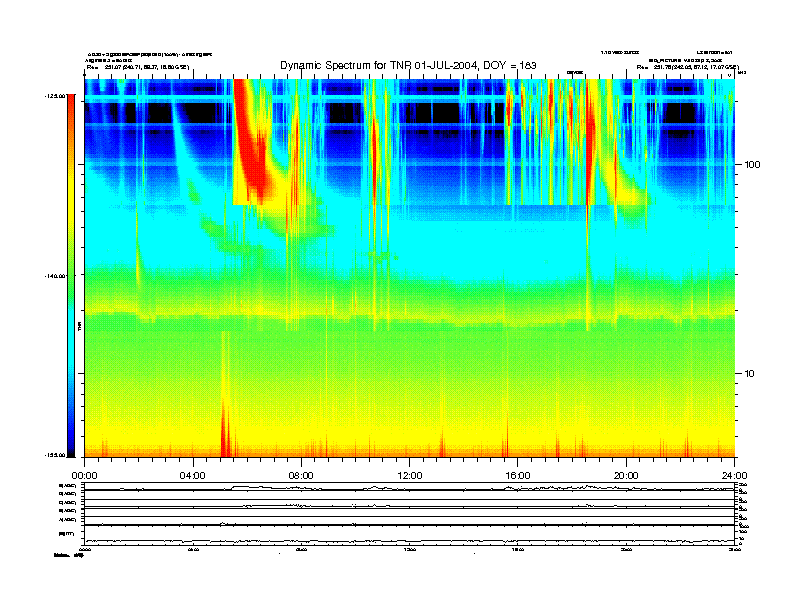Click the red low-frequency spike near 05:00

[x=225, y=429]
